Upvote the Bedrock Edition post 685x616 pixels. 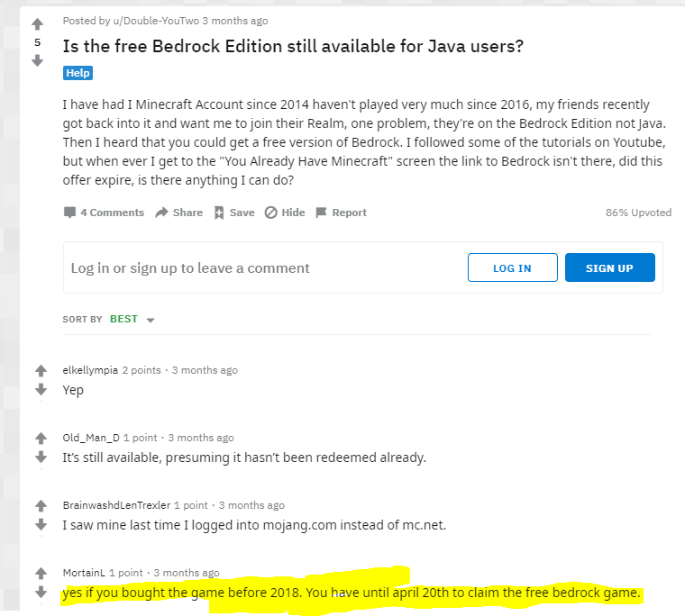point(38,24)
